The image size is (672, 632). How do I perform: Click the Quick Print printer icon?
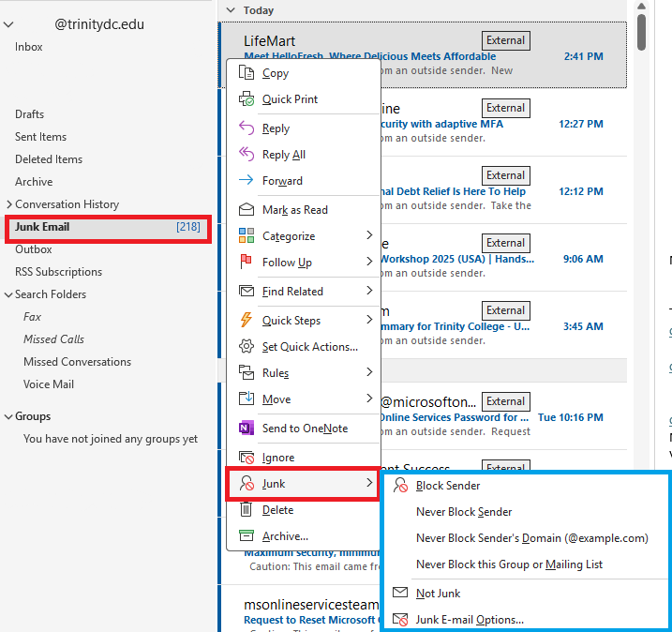click(246, 99)
